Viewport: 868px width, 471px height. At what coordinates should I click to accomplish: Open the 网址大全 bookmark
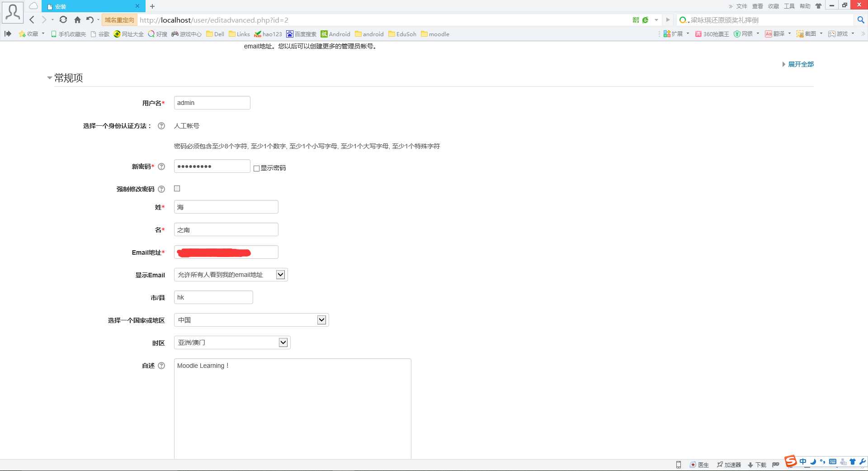pos(129,34)
